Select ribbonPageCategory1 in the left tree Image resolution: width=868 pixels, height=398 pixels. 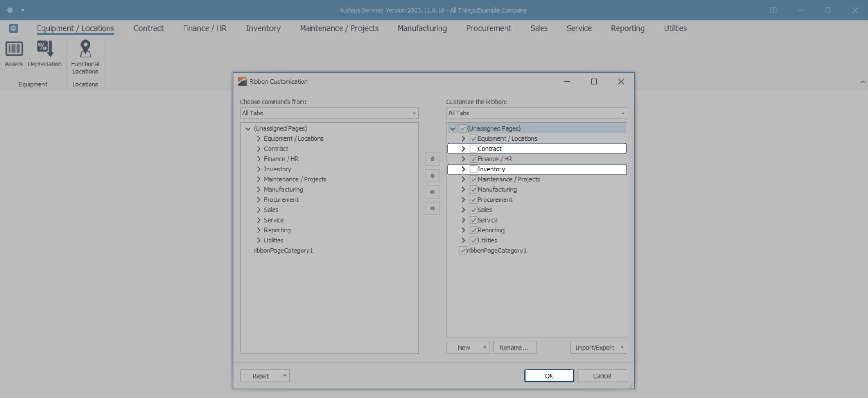[x=283, y=251]
